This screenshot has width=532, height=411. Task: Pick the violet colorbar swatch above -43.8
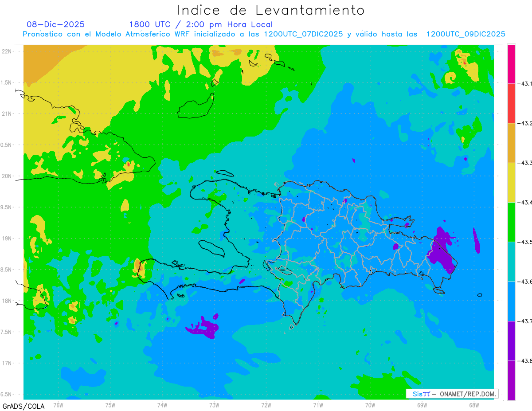511,341
